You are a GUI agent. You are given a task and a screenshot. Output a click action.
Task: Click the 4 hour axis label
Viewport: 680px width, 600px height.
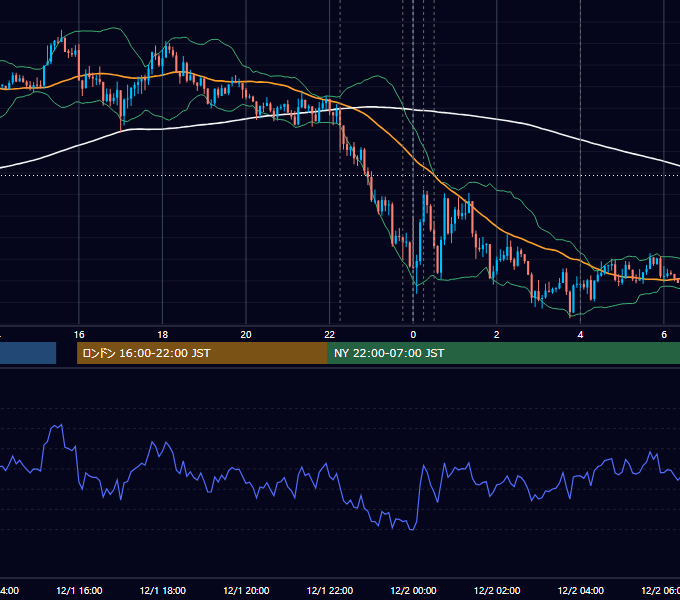tap(580, 334)
